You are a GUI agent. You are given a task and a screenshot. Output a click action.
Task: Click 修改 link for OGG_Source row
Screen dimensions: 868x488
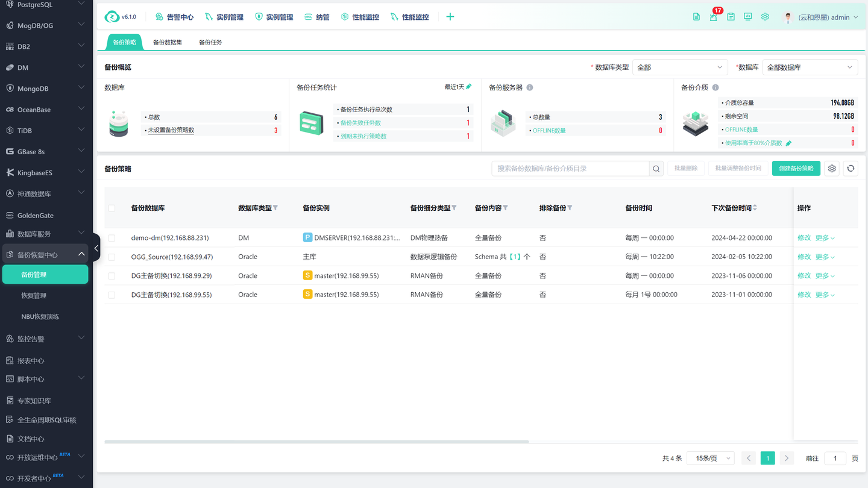tap(804, 257)
